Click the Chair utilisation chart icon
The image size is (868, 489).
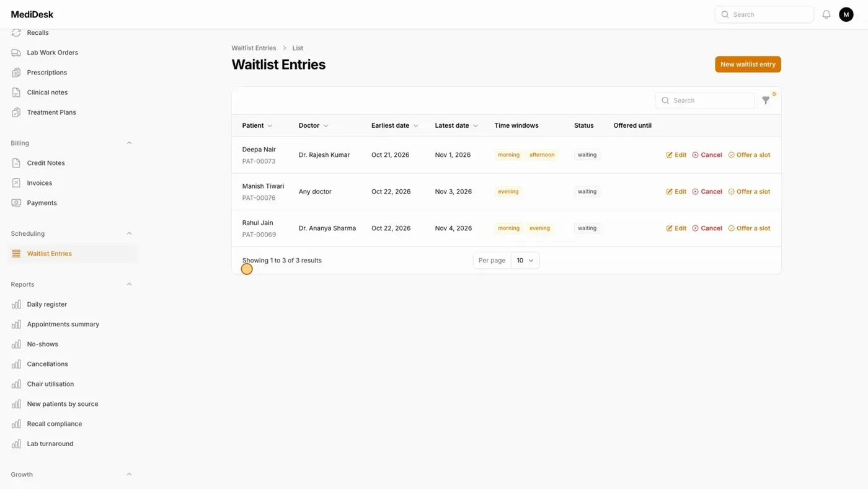pyautogui.click(x=16, y=384)
